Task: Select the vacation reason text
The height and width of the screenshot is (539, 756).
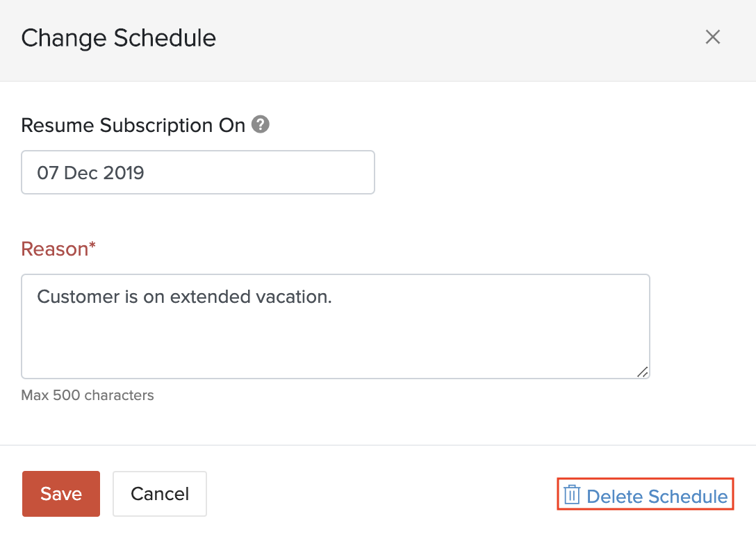Action: (183, 297)
